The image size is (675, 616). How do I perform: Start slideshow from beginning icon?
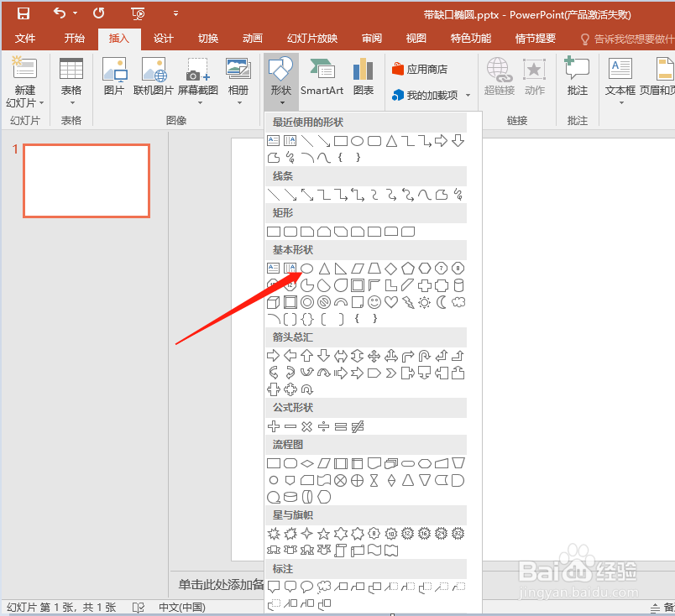pyautogui.click(x=138, y=14)
